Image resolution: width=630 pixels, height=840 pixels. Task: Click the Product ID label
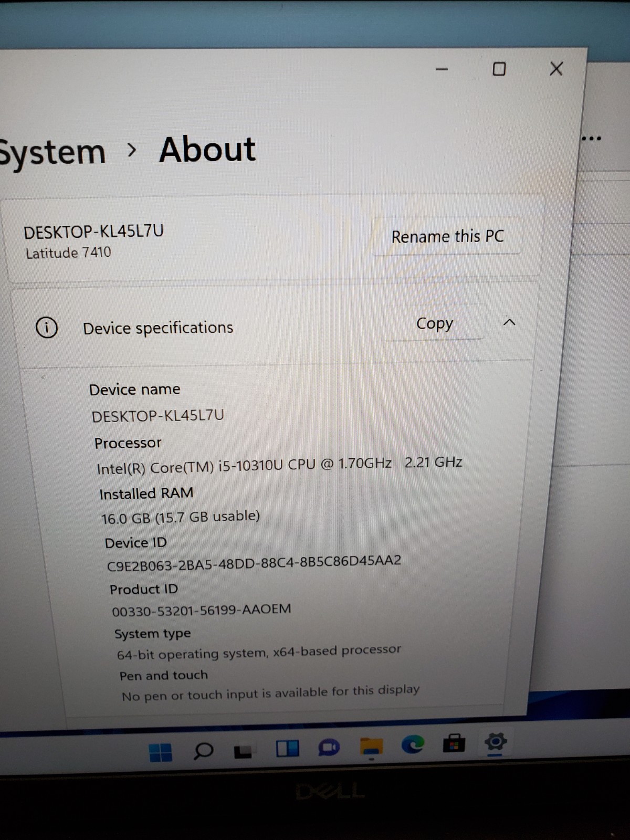(x=144, y=589)
